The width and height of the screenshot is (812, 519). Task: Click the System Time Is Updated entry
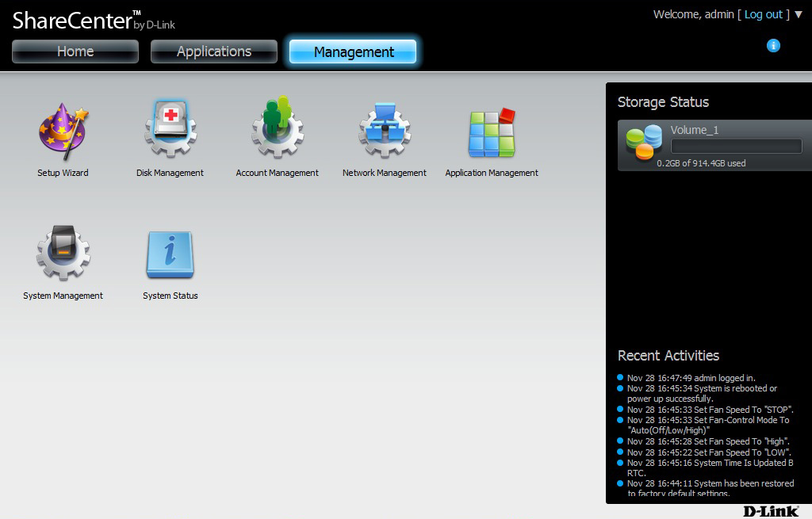(710, 467)
